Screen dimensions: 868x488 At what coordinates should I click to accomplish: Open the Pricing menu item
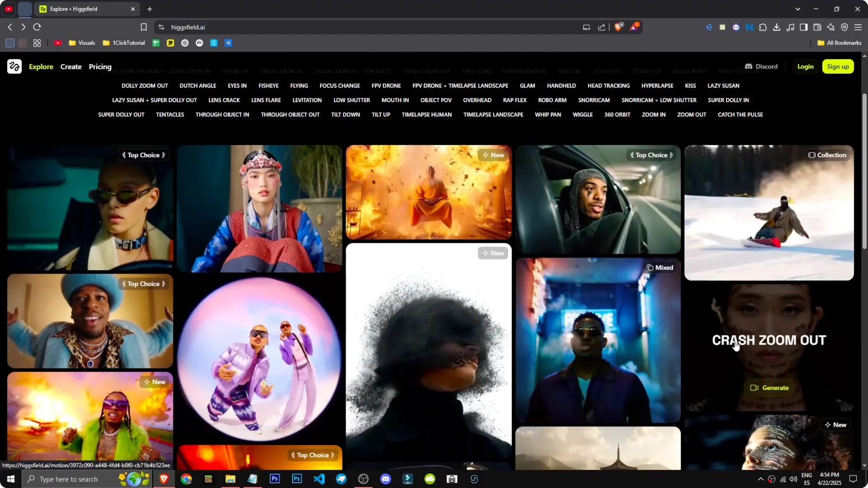tap(100, 66)
